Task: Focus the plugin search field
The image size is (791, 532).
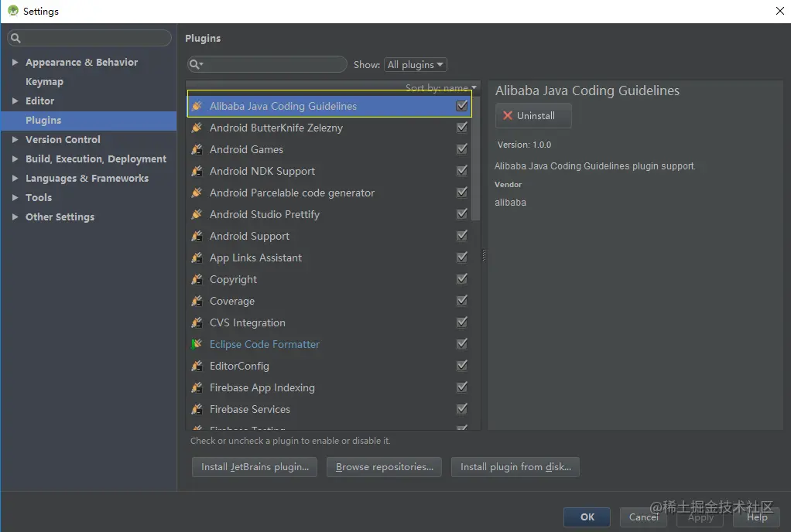Action: [267, 64]
